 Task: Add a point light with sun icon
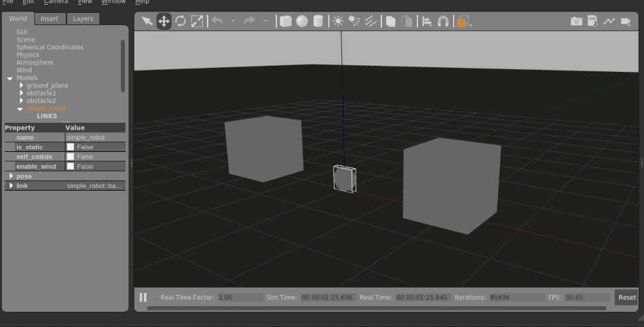[x=338, y=21]
